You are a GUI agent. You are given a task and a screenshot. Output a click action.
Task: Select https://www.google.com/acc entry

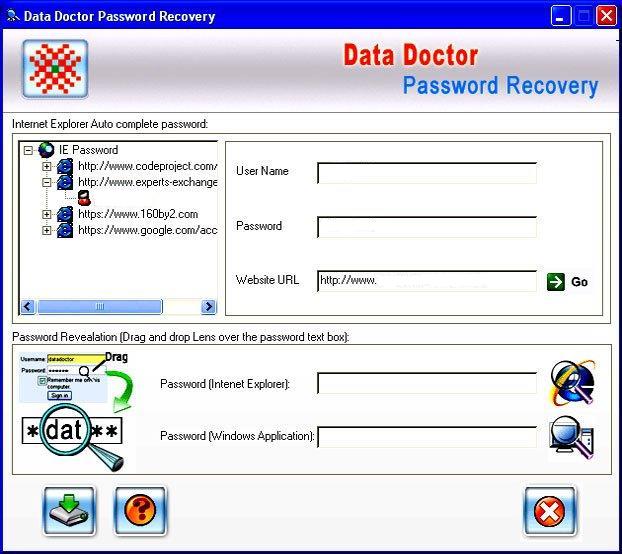(148, 230)
